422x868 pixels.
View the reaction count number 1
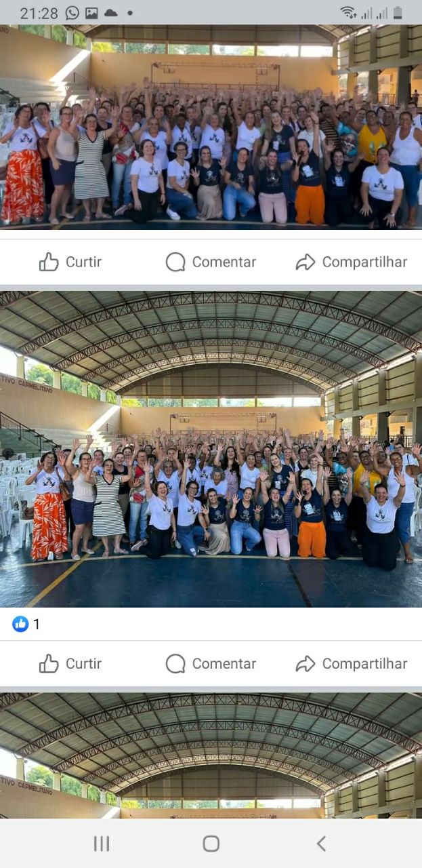37,624
